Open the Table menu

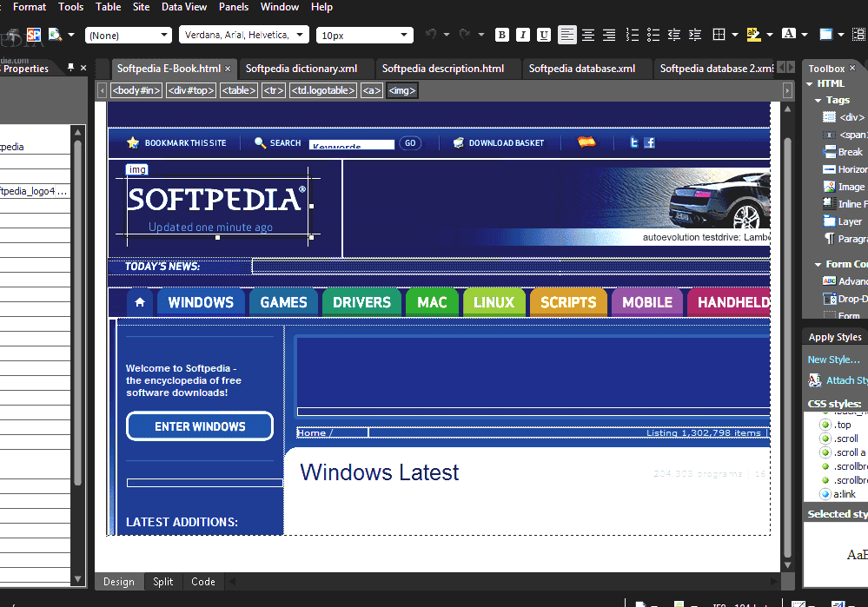108,7
